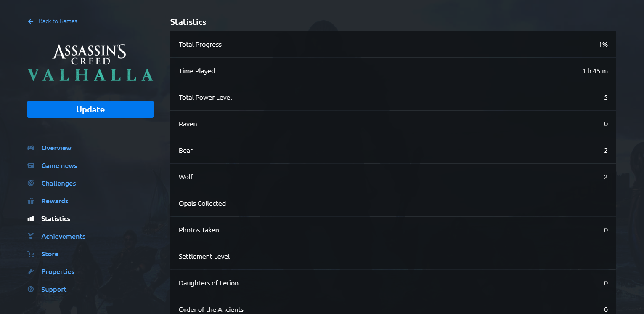The image size is (644, 314).
Task: Click the Support question mark icon
Action: click(31, 289)
